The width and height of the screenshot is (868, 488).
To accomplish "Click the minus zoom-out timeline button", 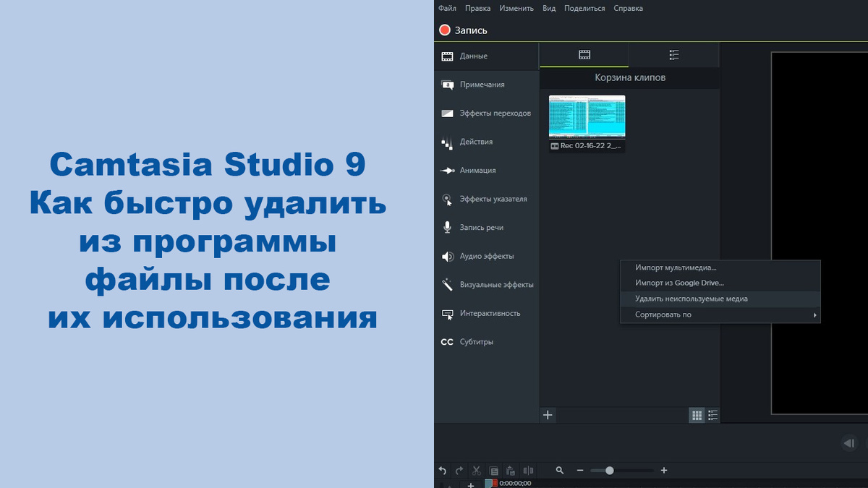I will tap(579, 471).
